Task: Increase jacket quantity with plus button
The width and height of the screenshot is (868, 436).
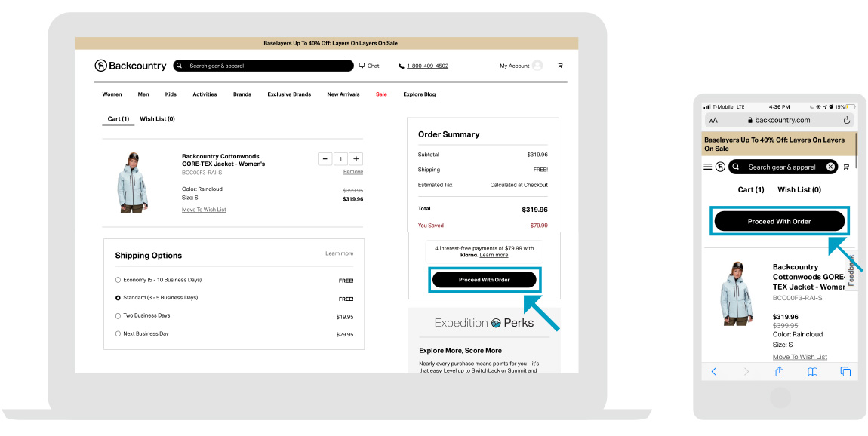Action: click(356, 159)
